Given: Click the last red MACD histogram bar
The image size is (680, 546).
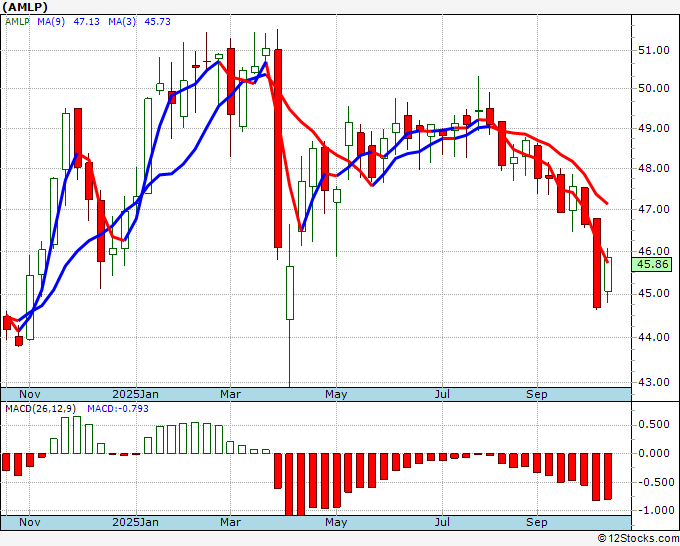Looking at the screenshot, I should click(x=608, y=476).
